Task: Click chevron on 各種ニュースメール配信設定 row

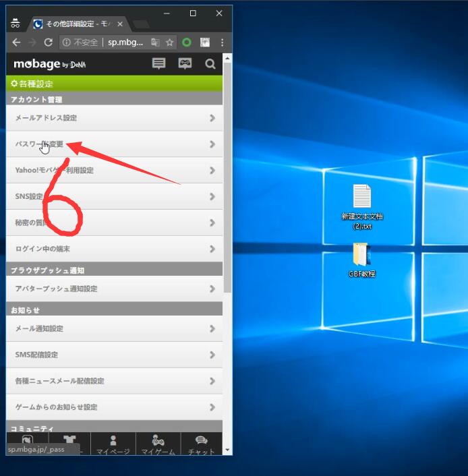Action: point(212,381)
